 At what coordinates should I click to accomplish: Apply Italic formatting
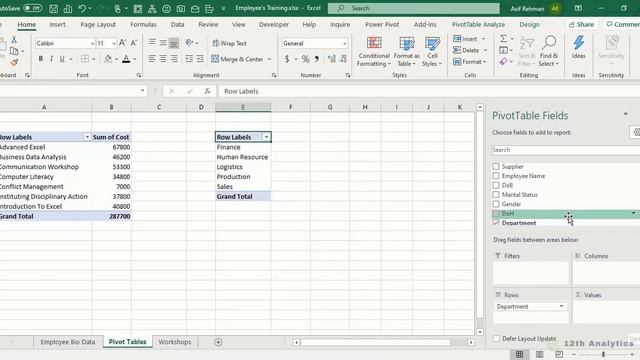click(x=51, y=59)
